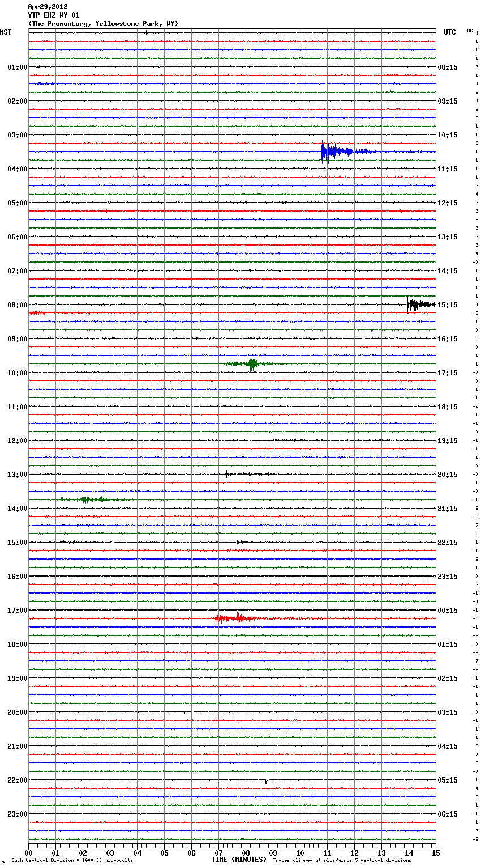Select the 20:00 MST row label
The width and height of the screenshot is (481, 868).
(x=18, y=712)
